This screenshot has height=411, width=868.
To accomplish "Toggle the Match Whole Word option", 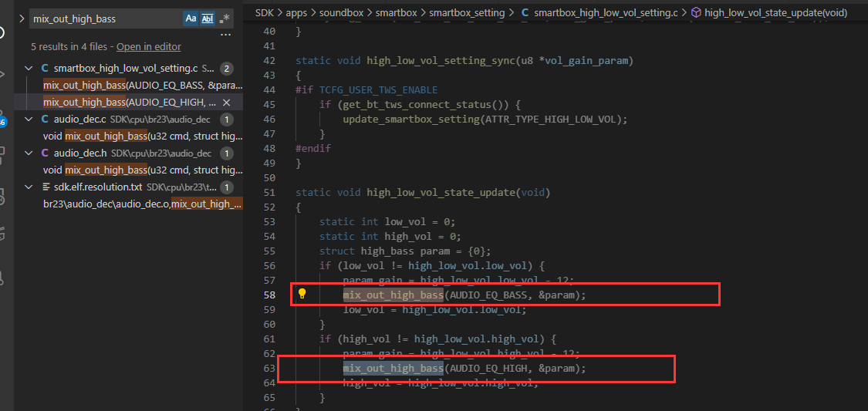I will coord(208,19).
